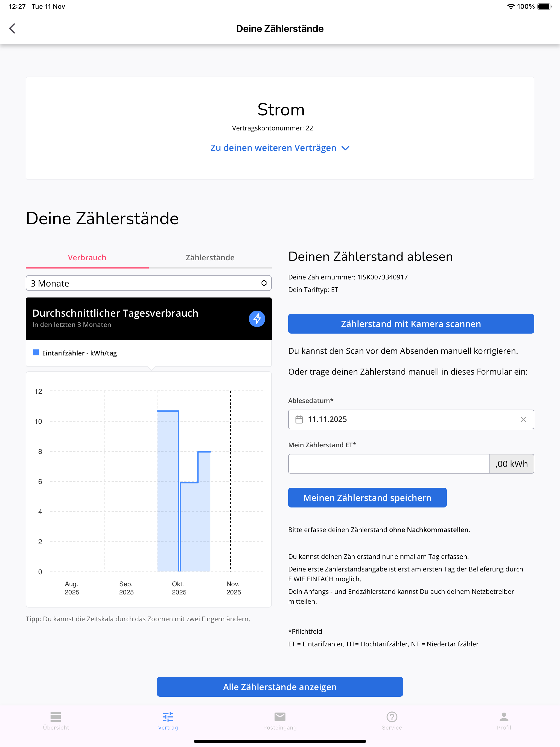This screenshot has width=560, height=747.
Task: Tap 'Durchschnittlicher Tagesverbrauch' header
Action: point(115,313)
